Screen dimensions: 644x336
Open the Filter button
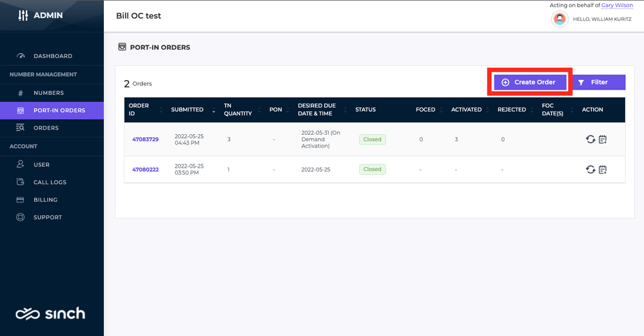click(x=599, y=82)
